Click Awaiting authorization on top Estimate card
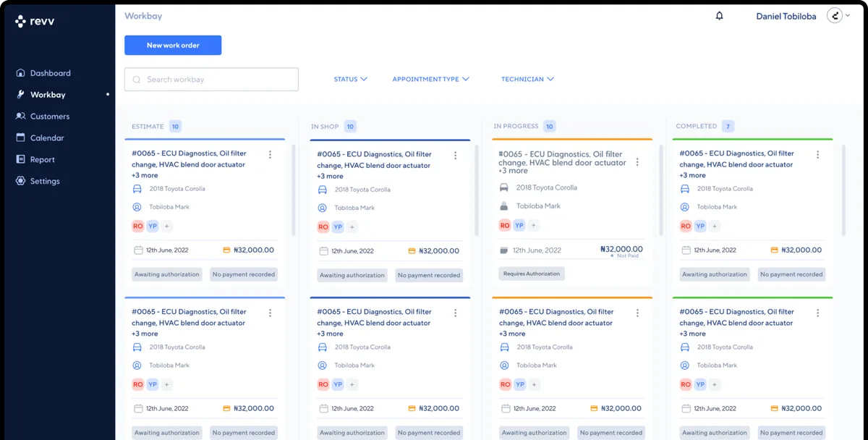The image size is (868, 440). pyautogui.click(x=166, y=274)
